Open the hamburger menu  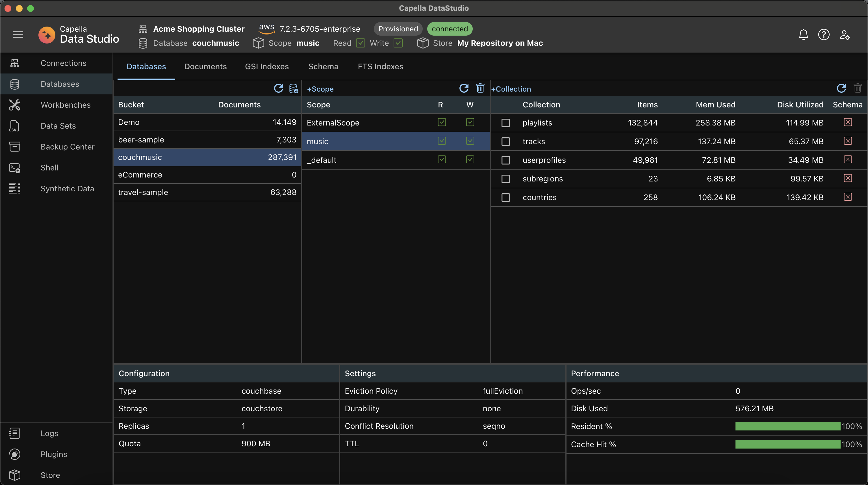[x=18, y=34]
